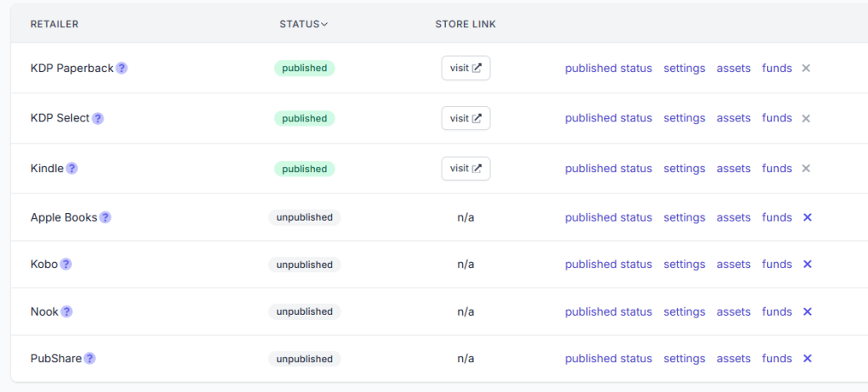Open the help tooltip icon for Kindle
The image size is (868, 392).
coord(72,168)
